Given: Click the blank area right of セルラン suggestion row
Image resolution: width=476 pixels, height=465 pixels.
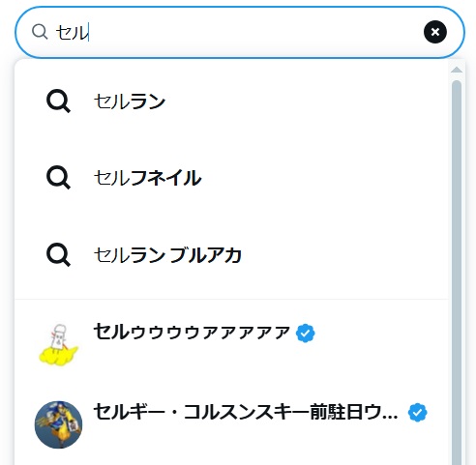Looking at the screenshot, I should coord(307,102).
